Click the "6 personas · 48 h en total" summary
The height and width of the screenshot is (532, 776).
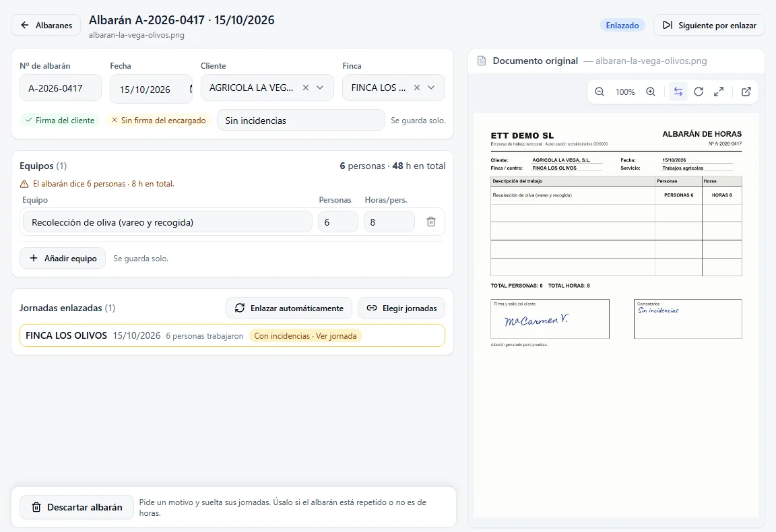[x=393, y=166]
